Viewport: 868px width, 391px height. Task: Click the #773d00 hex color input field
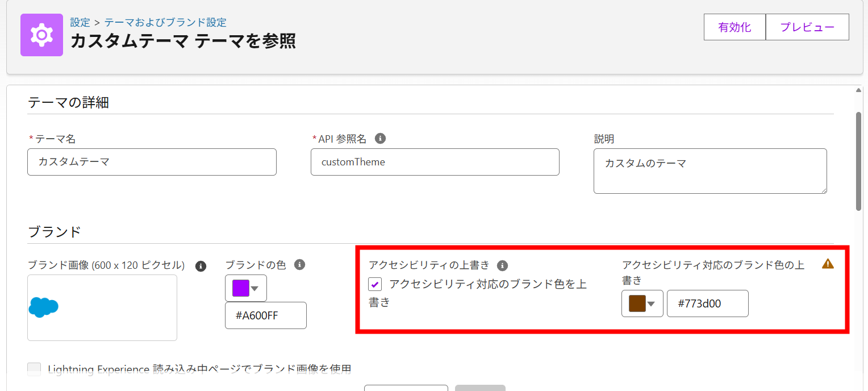pyautogui.click(x=707, y=303)
